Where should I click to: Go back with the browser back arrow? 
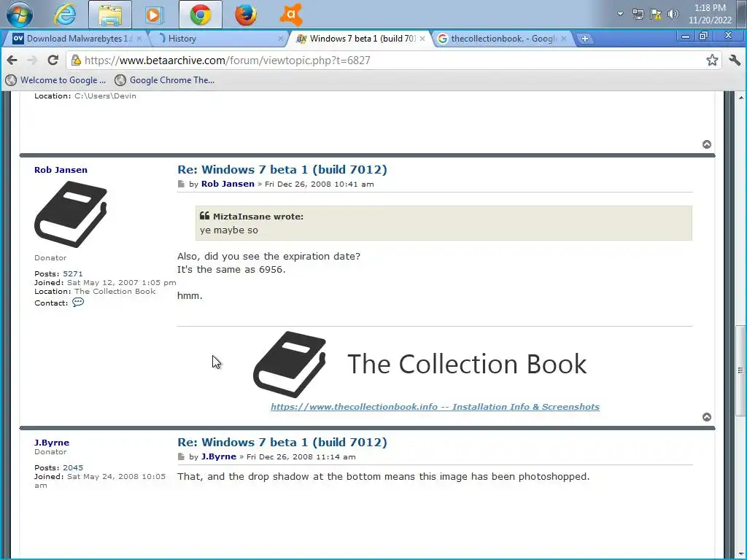click(12, 61)
